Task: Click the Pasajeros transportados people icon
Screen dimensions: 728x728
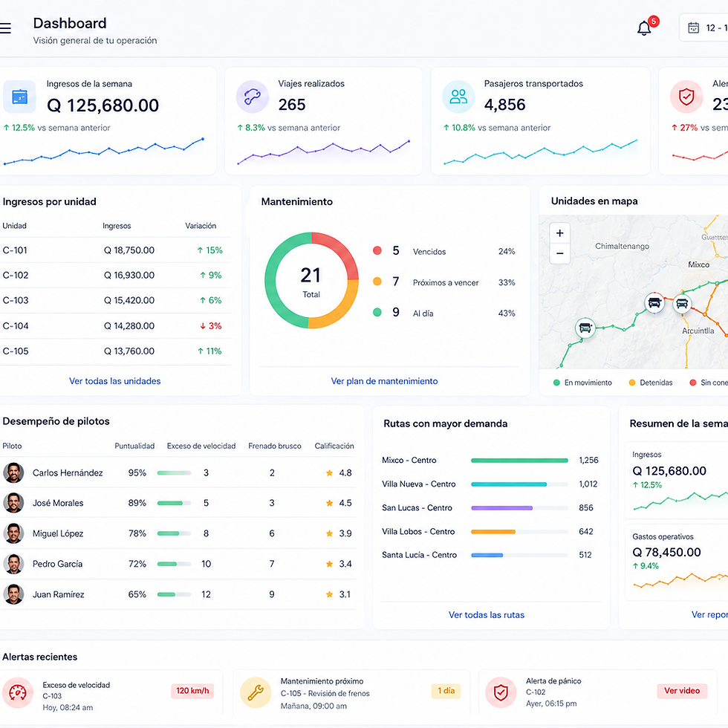Action: pos(458,97)
